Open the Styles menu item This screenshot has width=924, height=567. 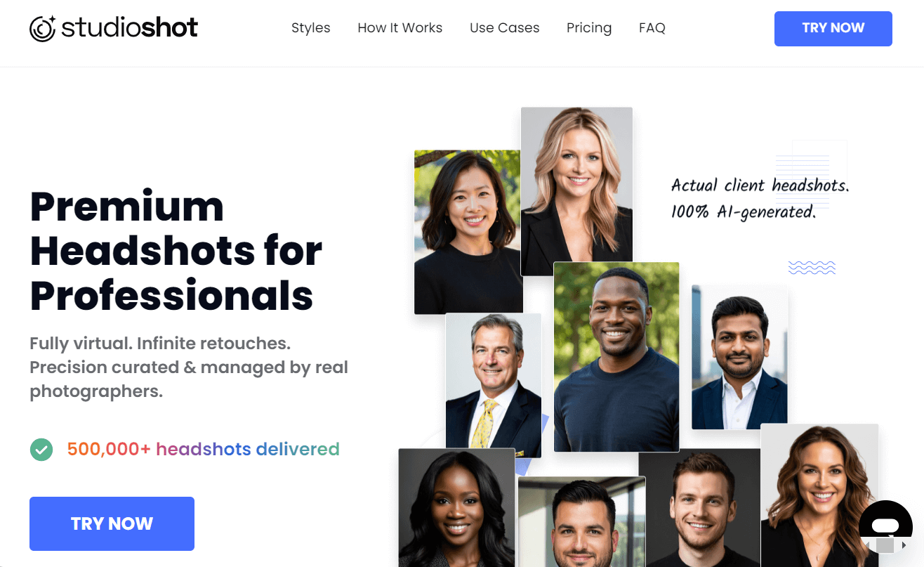click(x=311, y=28)
